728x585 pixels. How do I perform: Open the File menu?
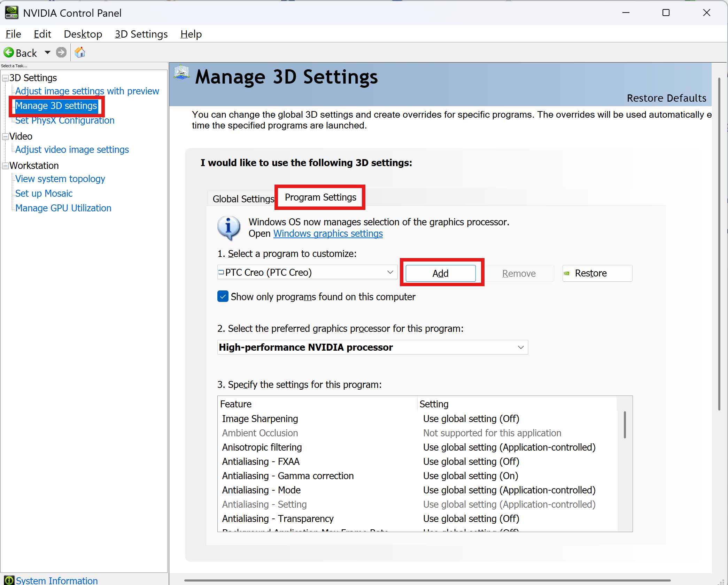[x=13, y=34]
